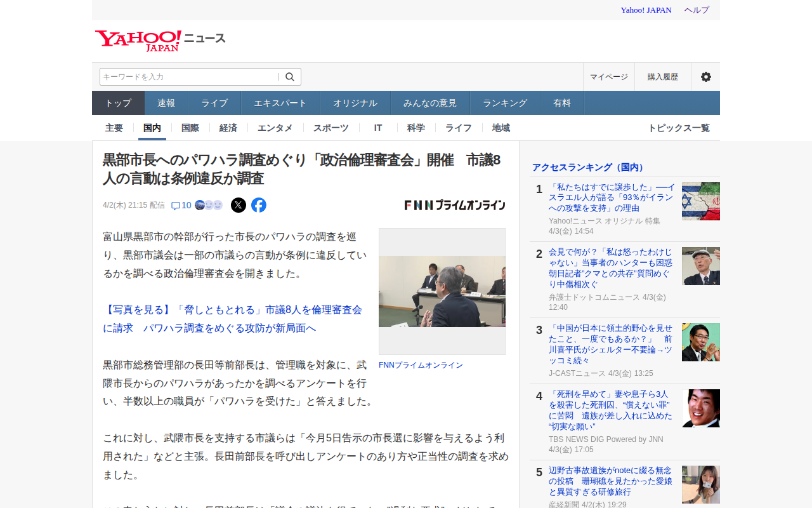Screen dimensions: 812x508
Task: Switch to 地域 category
Action: click(x=501, y=128)
